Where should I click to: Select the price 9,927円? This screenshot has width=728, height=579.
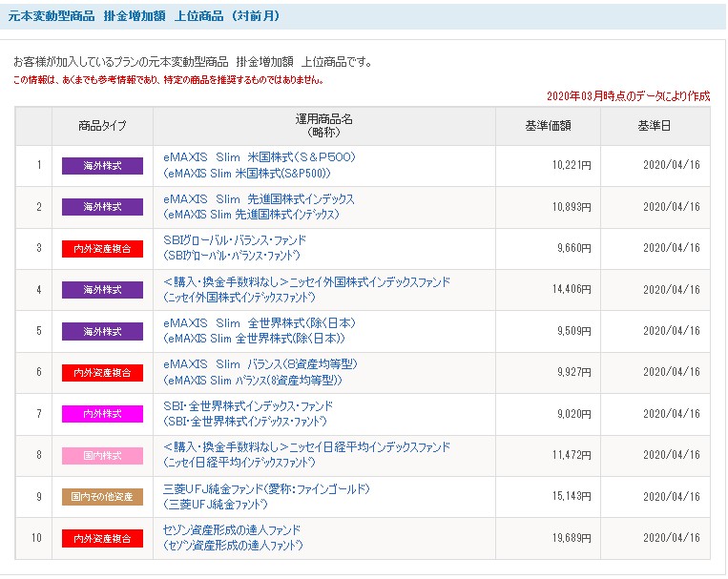point(574,372)
